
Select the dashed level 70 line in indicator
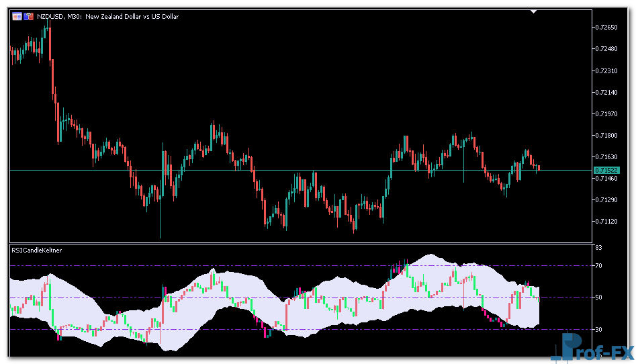201,266
